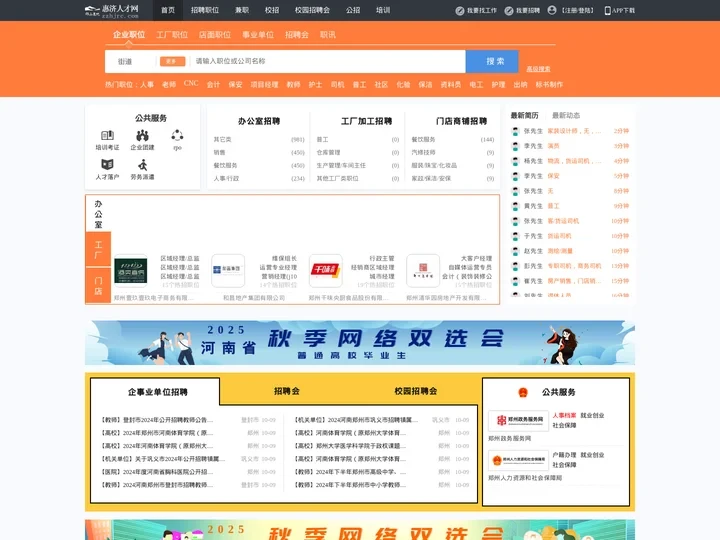Click the 【注册/登陆】 link
This screenshot has width=720, height=540.
click(578, 10)
